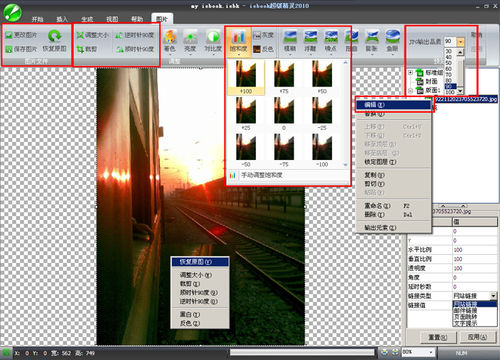This screenshot has height=360, width=500.
Task: Click the 手动调整饱和度 bar chart icon
Action: tap(233, 175)
